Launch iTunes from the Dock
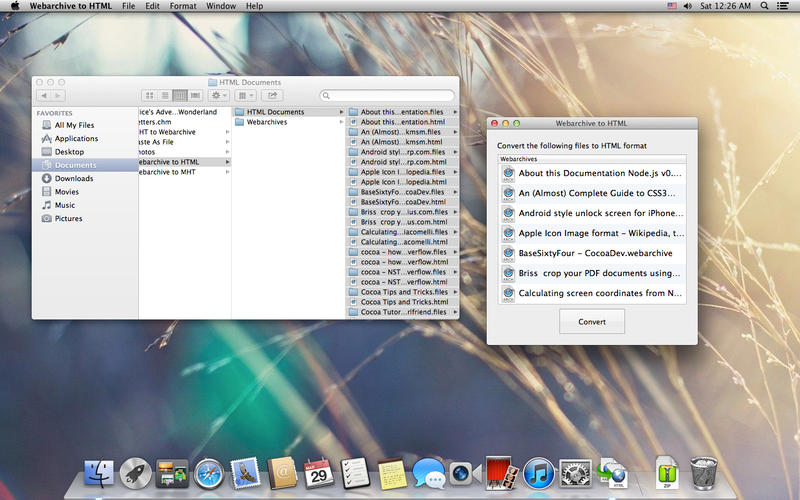The width and height of the screenshot is (800, 500). tap(539, 473)
